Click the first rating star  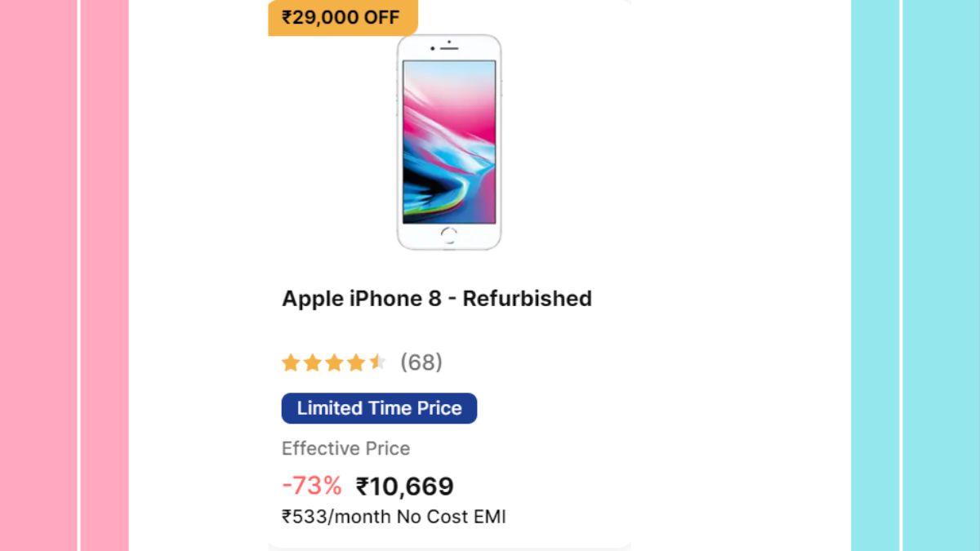point(291,362)
